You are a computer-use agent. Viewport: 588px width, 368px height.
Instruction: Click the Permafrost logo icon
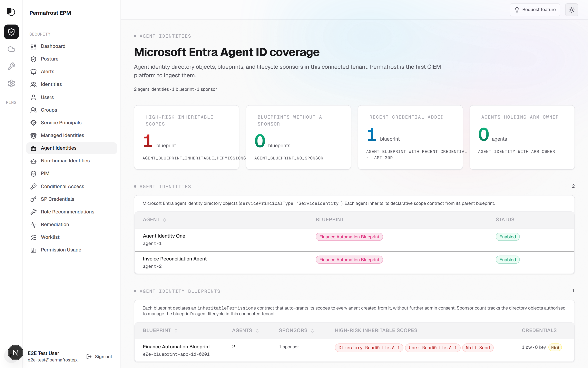click(x=11, y=12)
